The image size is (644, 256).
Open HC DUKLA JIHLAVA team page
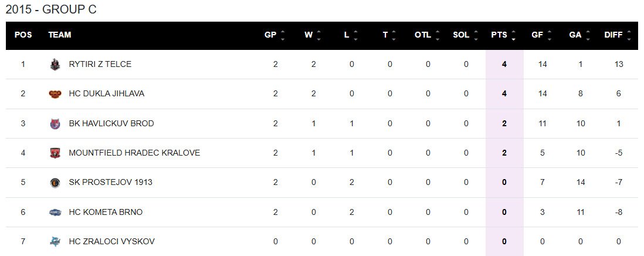click(x=106, y=94)
